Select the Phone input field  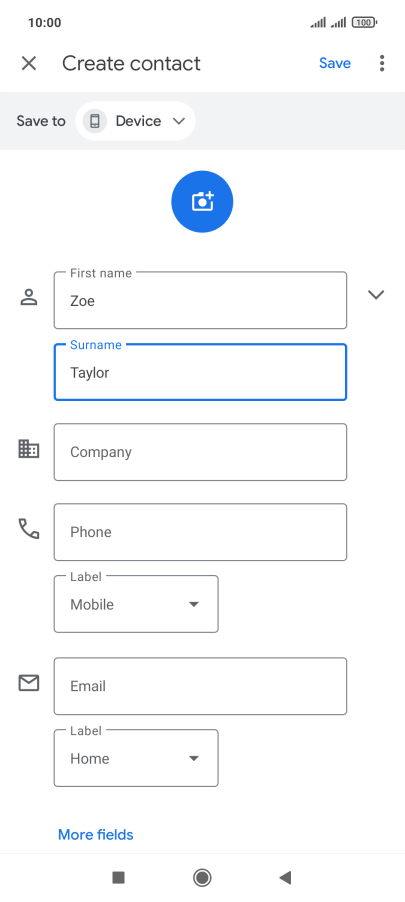tap(200, 532)
